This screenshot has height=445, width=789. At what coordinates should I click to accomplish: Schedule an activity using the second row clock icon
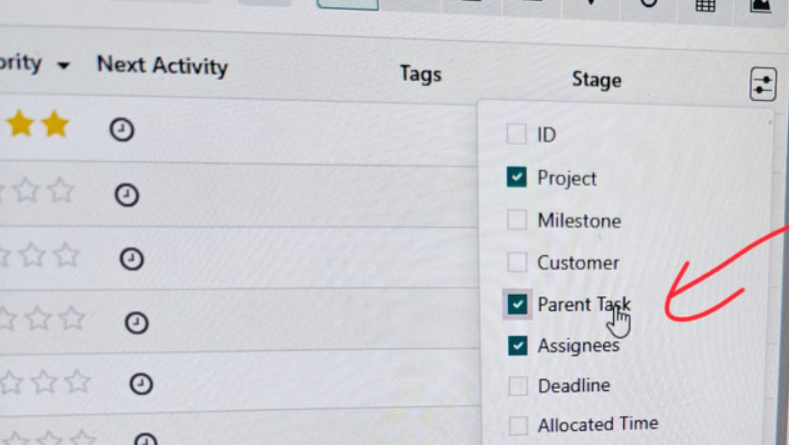[x=126, y=195]
